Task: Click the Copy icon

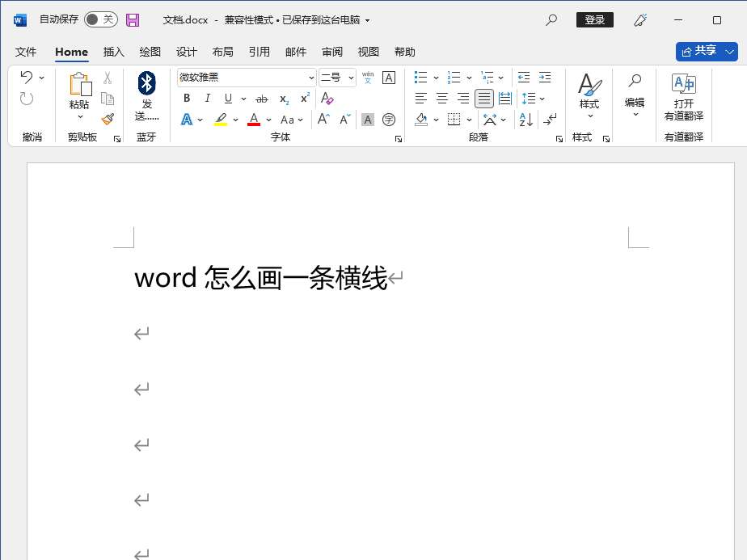Action: click(x=108, y=99)
